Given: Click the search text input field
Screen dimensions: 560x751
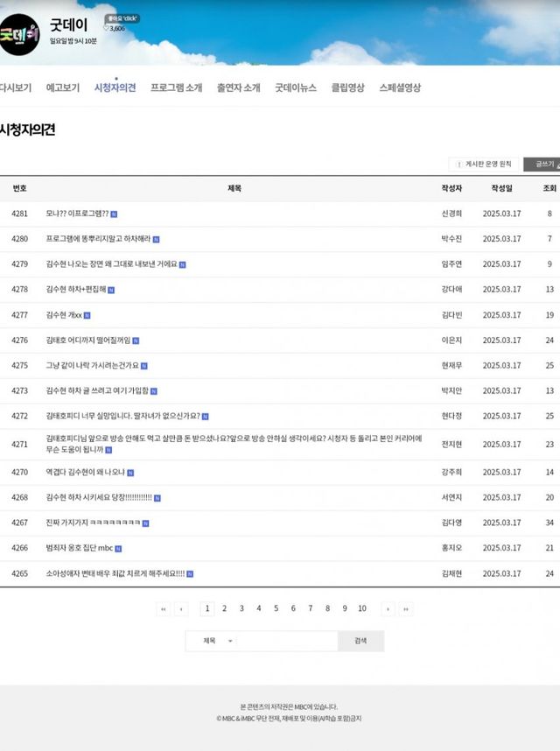Looking at the screenshot, I should [287, 641].
